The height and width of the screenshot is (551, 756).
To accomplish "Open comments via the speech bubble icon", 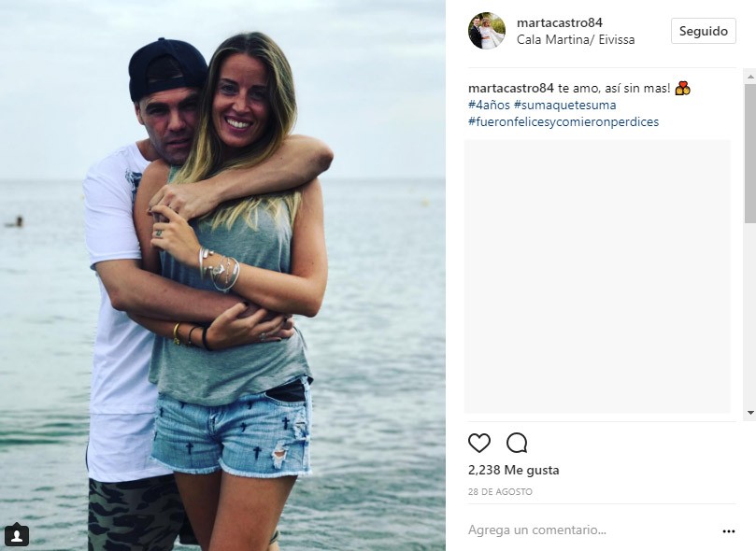I will click(x=517, y=443).
